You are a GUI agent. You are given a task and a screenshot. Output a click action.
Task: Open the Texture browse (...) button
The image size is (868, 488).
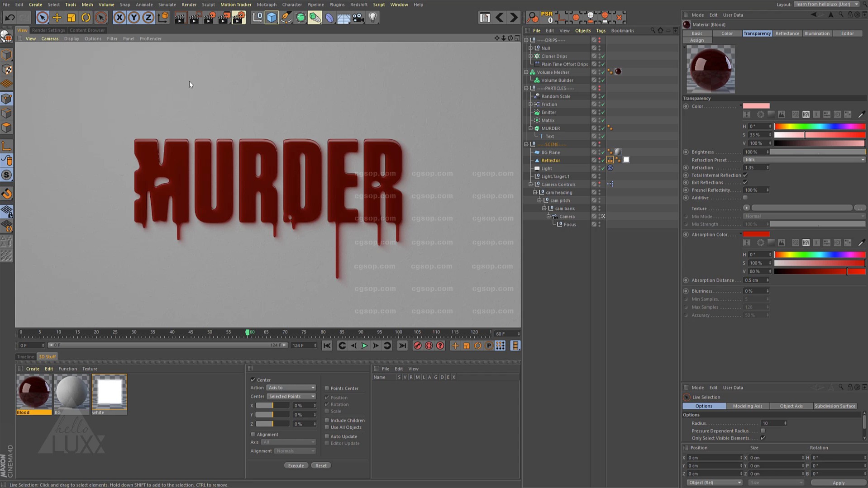coord(860,208)
